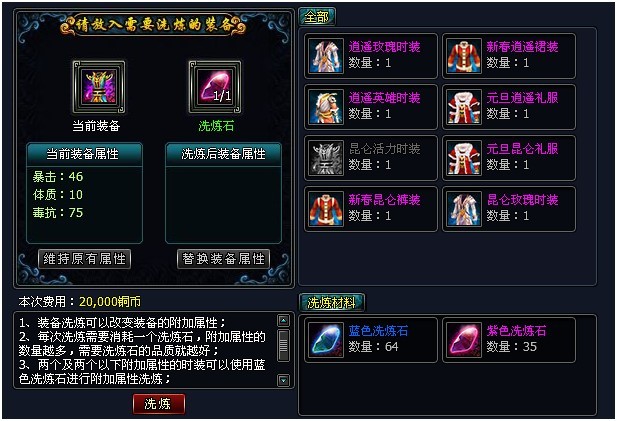617x421 pixels.
Task: Select the 逍遥玫瑰时装 costume icon
Action: (326, 55)
